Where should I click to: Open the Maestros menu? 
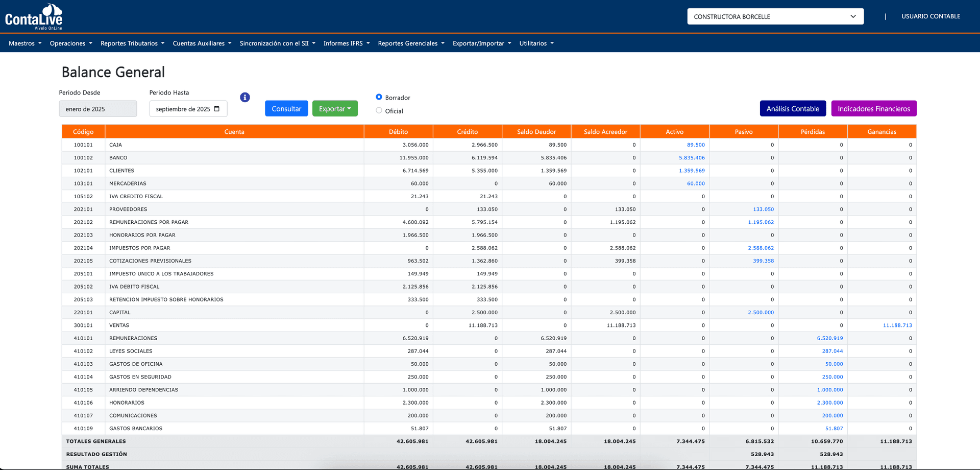coord(25,43)
